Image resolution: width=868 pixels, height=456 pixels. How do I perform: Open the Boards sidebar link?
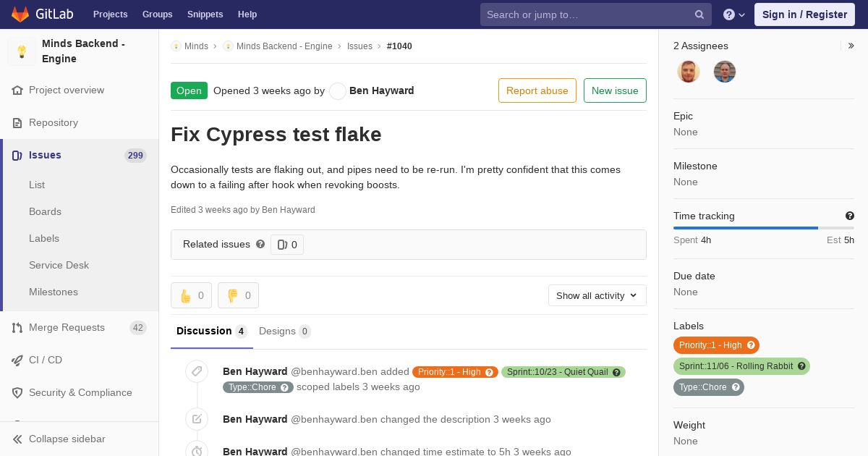coord(45,211)
